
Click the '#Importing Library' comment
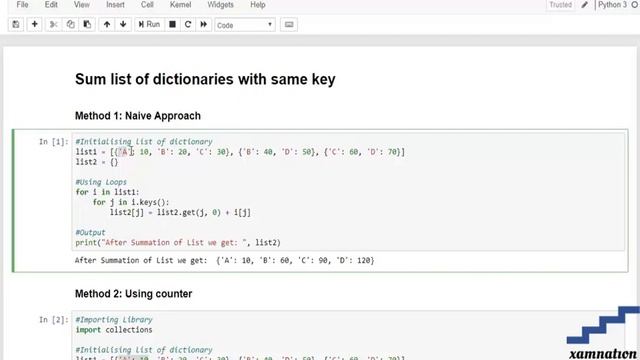113,320
